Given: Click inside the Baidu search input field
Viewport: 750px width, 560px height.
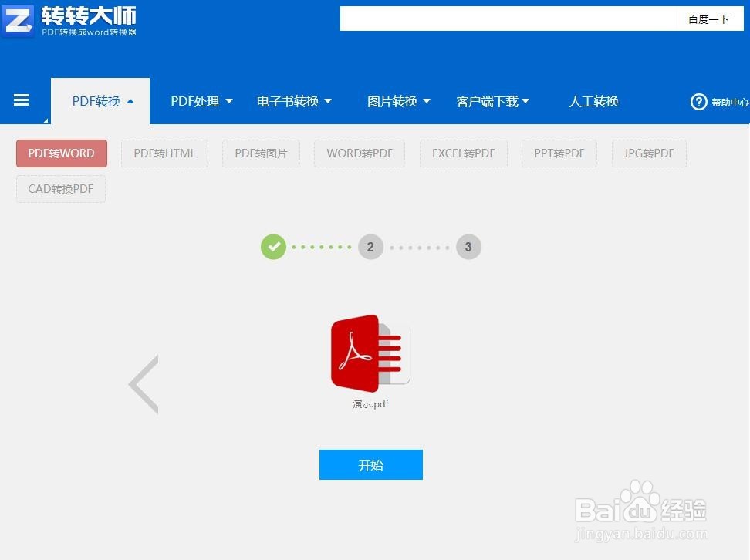Looking at the screenshot, I should (x=505, y=19).
